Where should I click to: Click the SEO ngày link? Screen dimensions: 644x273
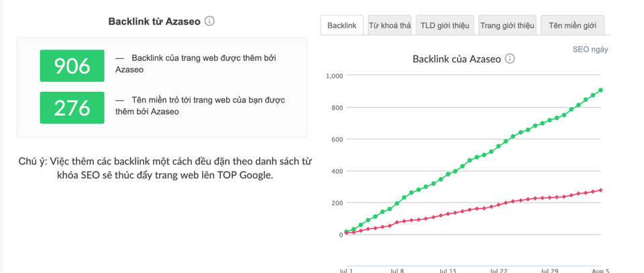click(x=590, y=49)
